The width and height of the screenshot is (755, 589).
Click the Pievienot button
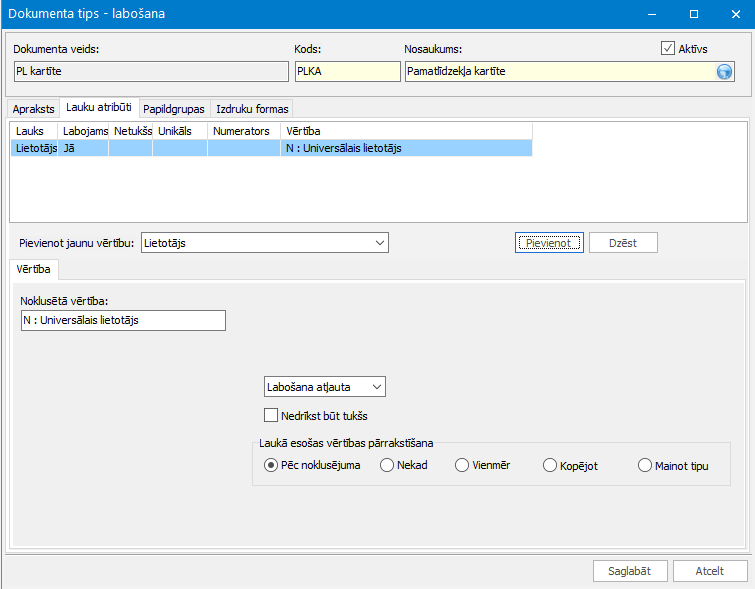click(x=548, y=243)
